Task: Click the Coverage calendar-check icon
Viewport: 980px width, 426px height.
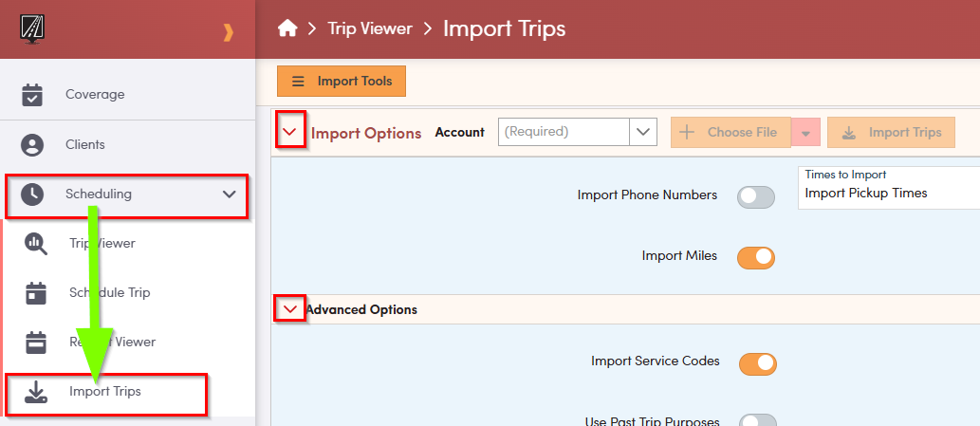Action: click(33, 95)
